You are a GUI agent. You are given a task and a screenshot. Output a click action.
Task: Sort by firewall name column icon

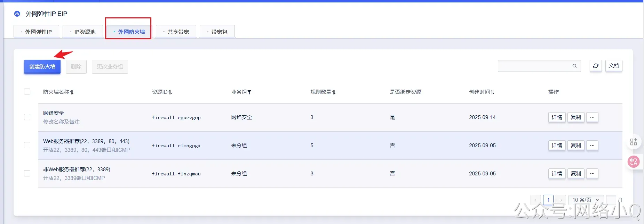pos(72,92)
